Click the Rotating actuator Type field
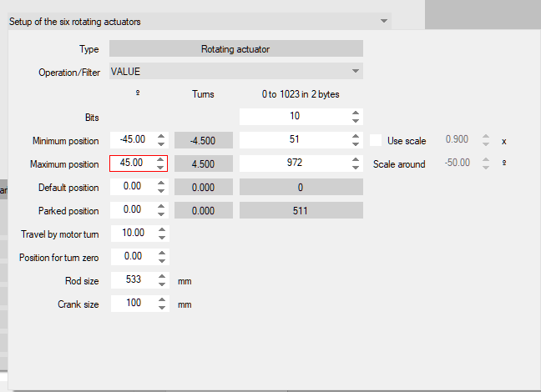This screenshot has height=392, width=541. [x=235, y=49]
